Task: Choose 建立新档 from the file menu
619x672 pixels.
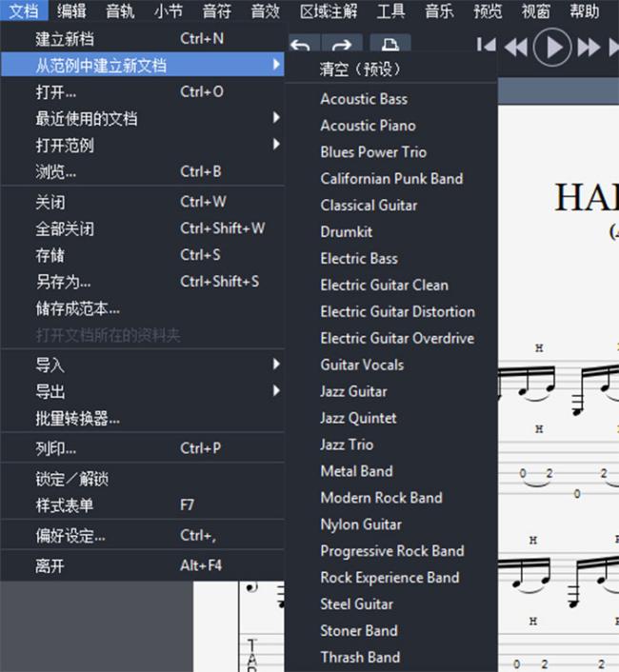Action: click(65, 39)
